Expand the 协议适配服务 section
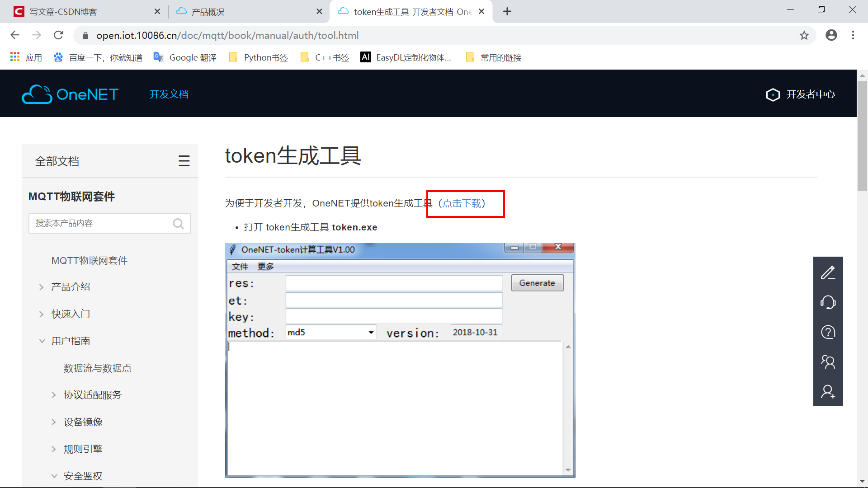The height and width of the screenshot is (488, 868). 93,395
